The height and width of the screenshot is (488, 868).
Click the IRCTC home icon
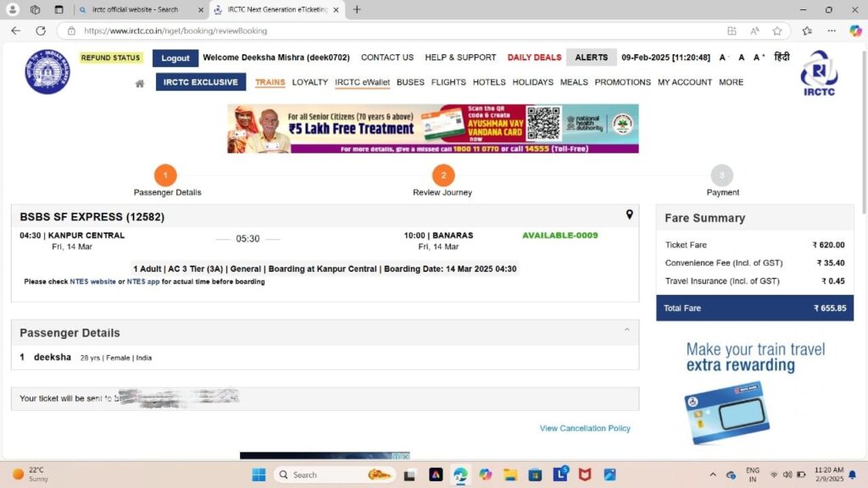click(140, 83)
